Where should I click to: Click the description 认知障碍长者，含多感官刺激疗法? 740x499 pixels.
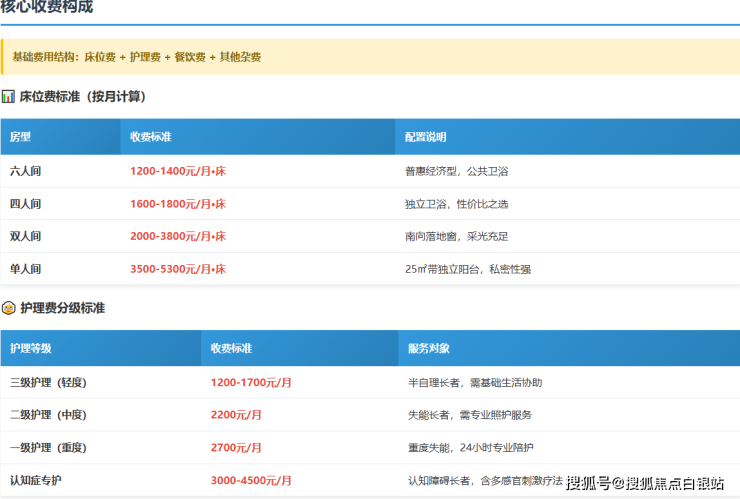485,481
